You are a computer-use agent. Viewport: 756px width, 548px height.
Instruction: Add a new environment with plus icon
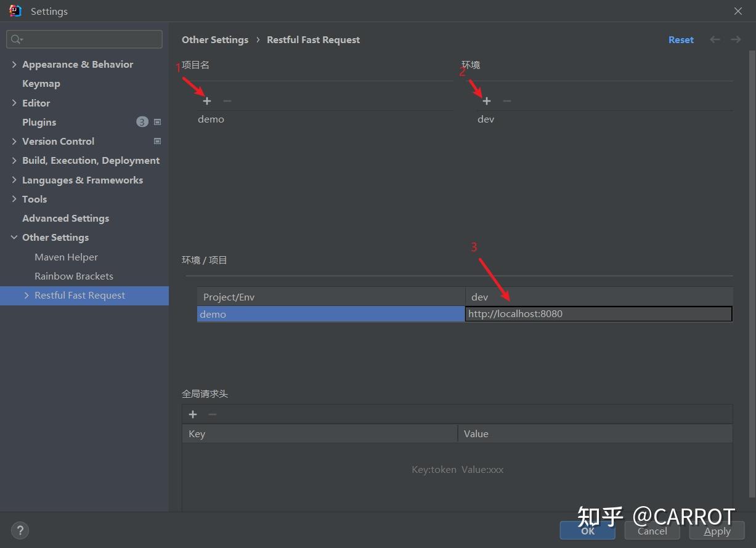click(486, 100)
